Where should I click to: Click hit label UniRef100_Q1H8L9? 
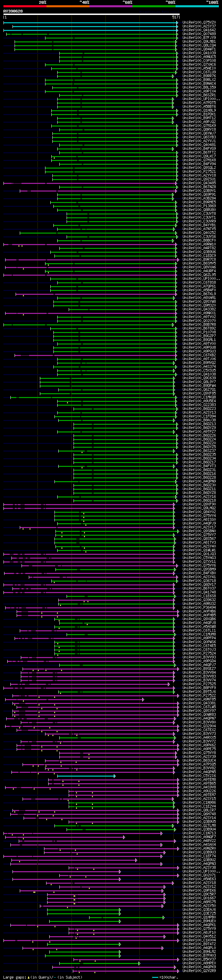pos(199,110)
